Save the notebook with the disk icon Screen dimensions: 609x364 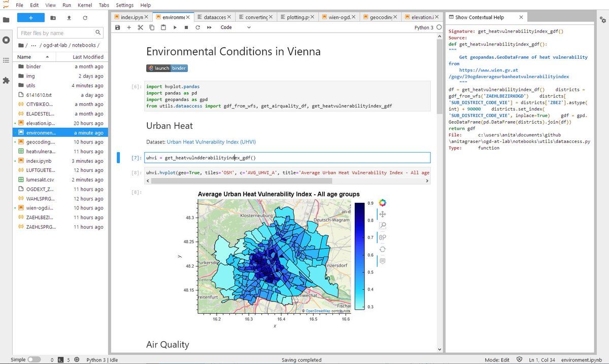(x=118, y=27)
